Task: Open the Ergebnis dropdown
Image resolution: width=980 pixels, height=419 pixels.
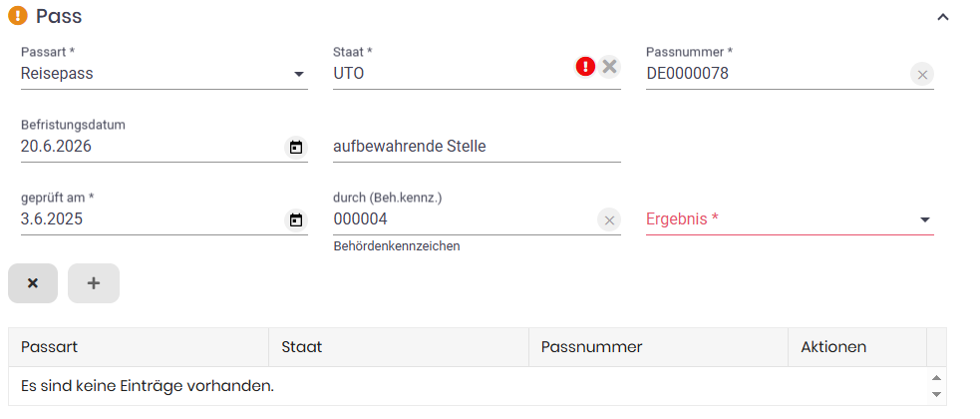Action: (924, 220)
